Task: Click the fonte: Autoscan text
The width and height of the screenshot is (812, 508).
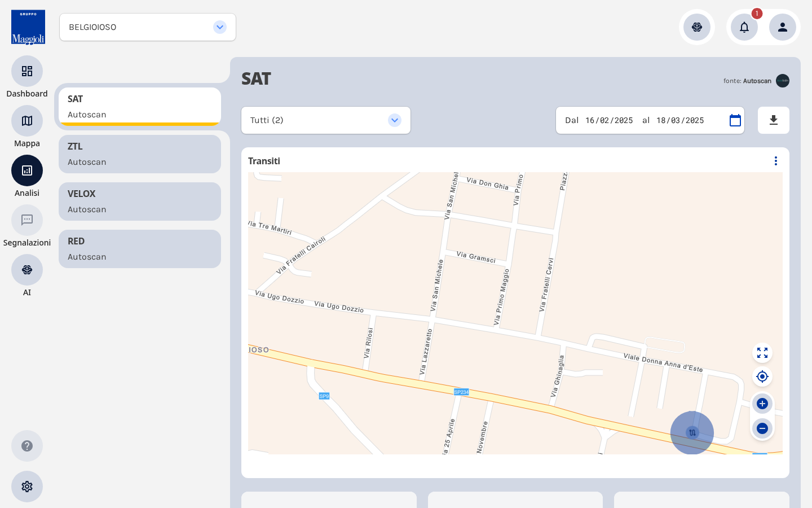Action: pyautogui.click(x=747, y=81)
